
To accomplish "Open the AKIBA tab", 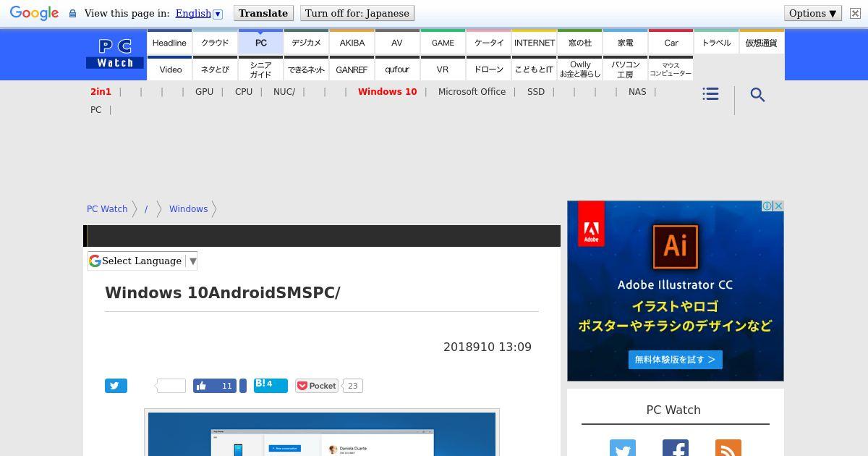I will (352, 43).
